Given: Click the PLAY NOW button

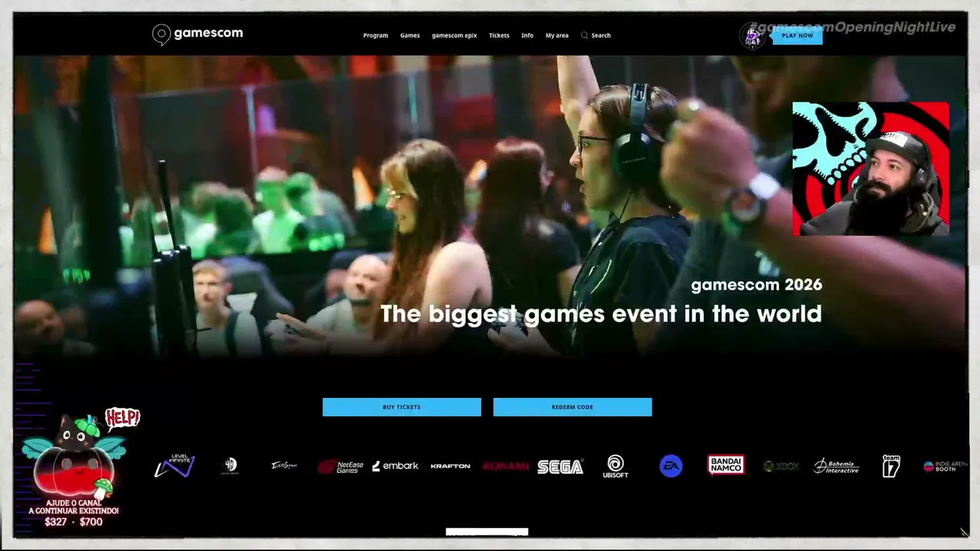Looking at the screenshot, I should (x=797, y=35).
